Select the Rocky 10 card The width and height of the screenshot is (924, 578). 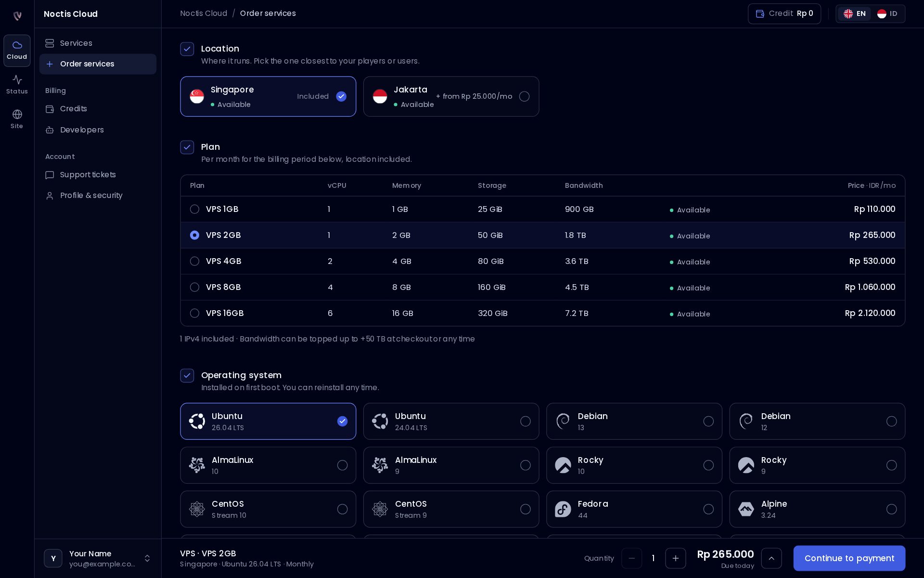[634, 465]
